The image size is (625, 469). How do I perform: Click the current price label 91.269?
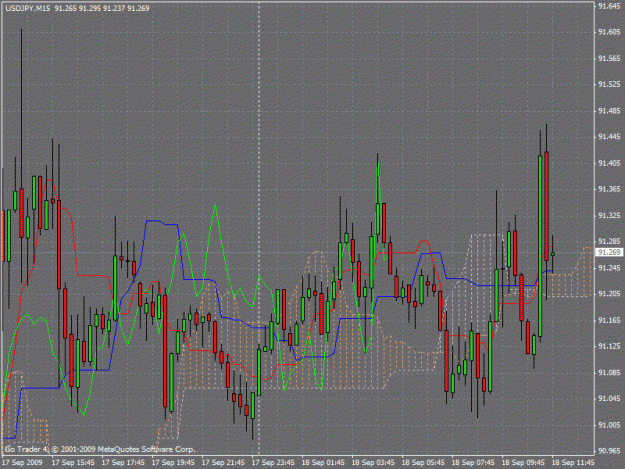pyautogui.click(x=609, y=252)
